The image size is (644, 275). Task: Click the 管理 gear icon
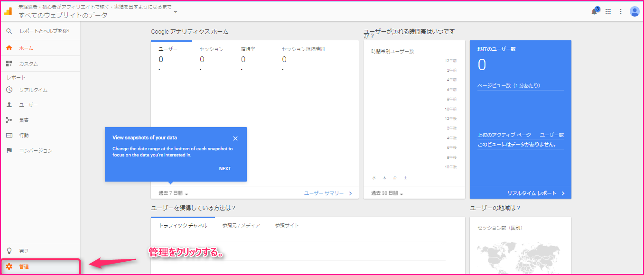point(9,266)
